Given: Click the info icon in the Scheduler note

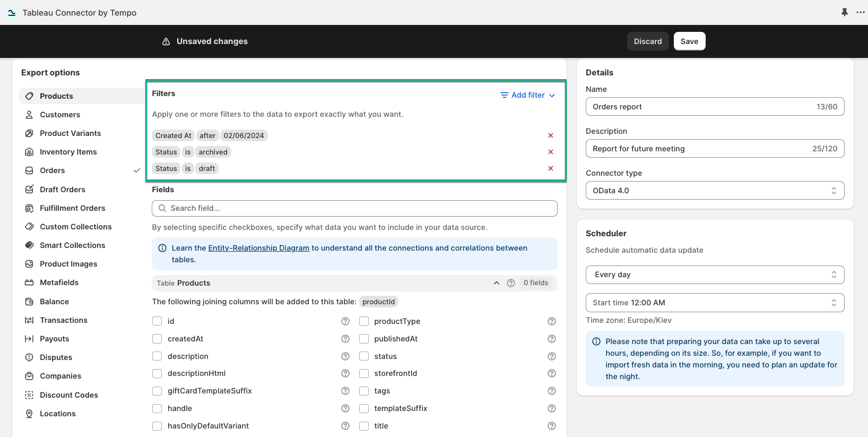Looking at the screenshot, I should [596, 341].
